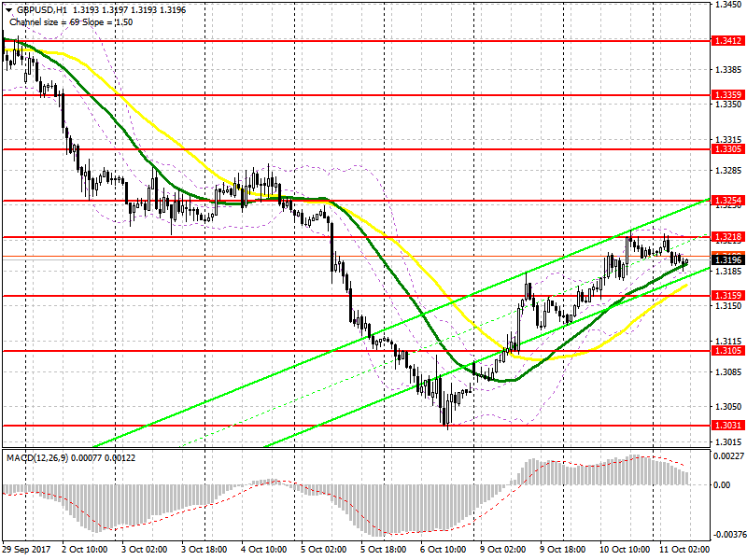Click the 1.3385 price axis value
This screenshot has height=560, width=747.
tap(729, 70)
